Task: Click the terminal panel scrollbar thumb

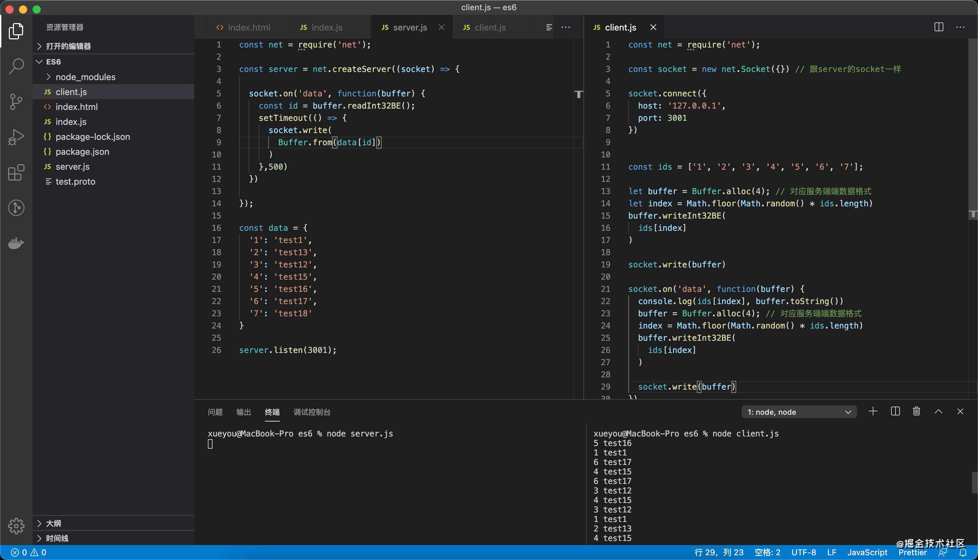Action: (974, 482)
